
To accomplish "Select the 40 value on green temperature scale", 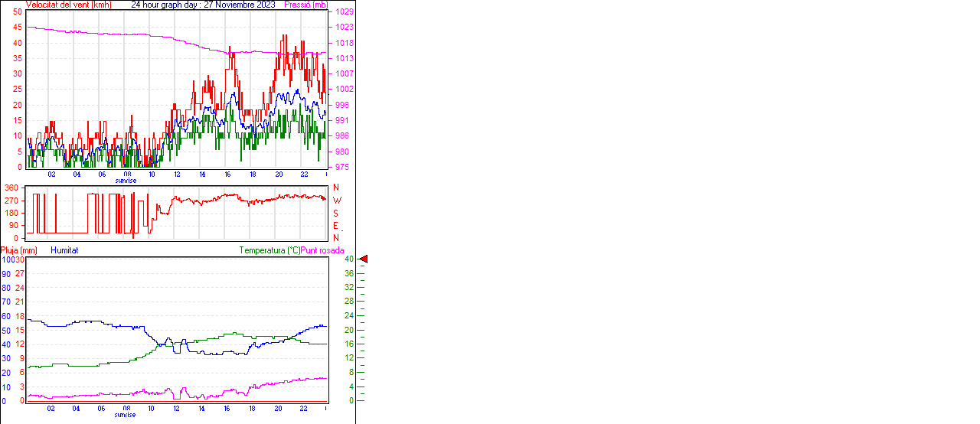I will [x=348, y=259].
